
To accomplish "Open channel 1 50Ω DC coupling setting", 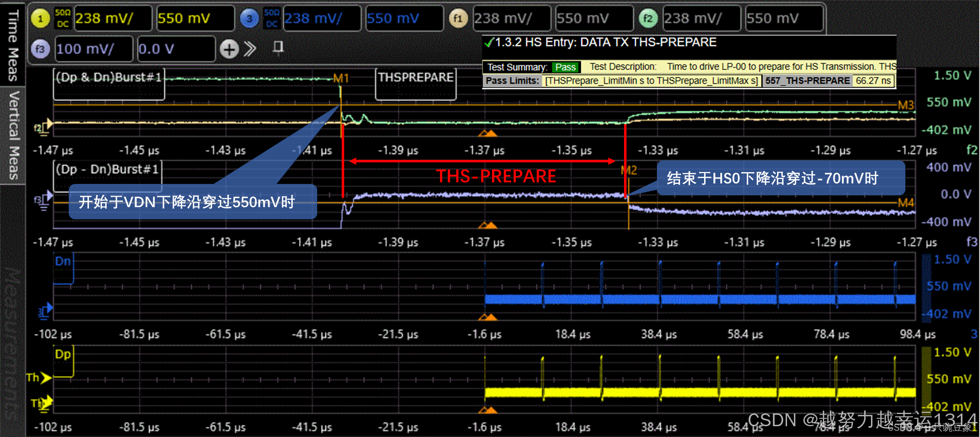I will 62,19.
